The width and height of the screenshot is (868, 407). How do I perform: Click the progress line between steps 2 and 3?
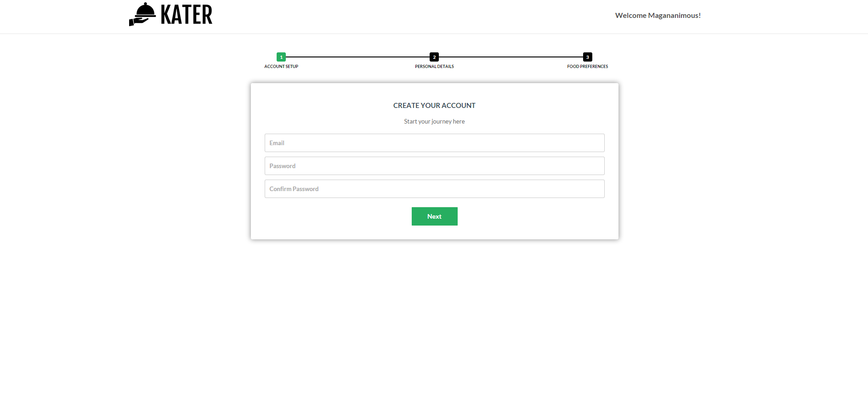[511, 57]
